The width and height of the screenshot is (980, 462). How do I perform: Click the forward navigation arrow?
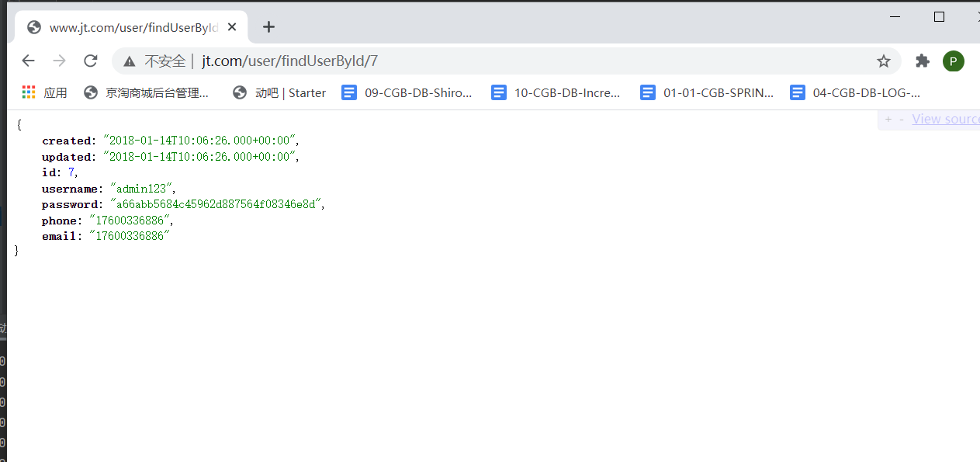tap(59, 61)
